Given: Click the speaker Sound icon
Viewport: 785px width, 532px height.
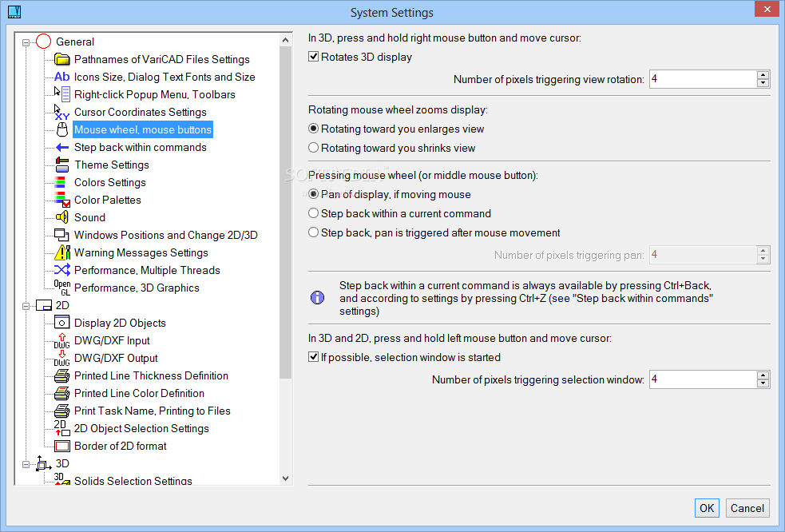Looking at the screenshot, I should [x=62, y=217].
